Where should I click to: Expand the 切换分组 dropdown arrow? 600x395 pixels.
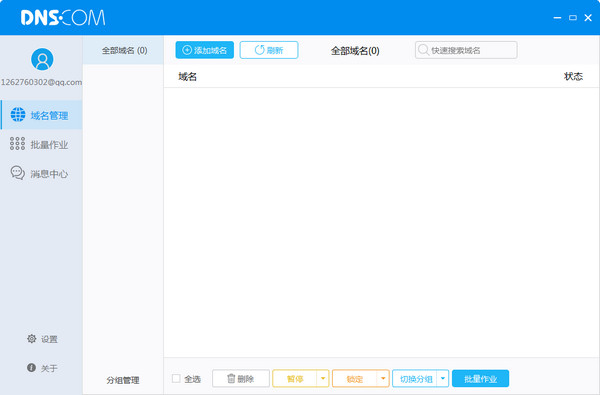[443, 379]
